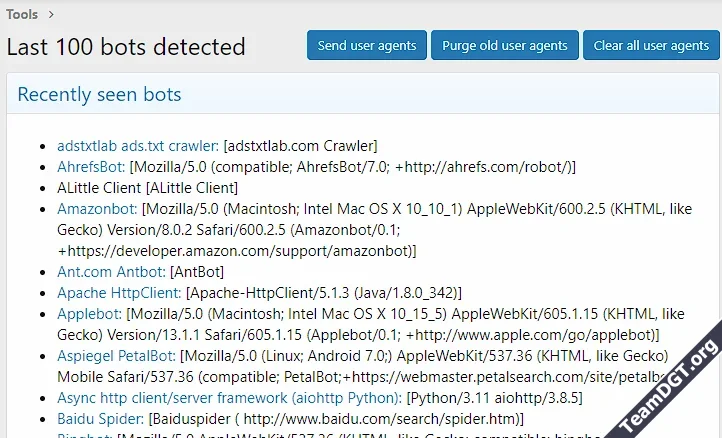Open the AhrefsBot link

point(91,167)
